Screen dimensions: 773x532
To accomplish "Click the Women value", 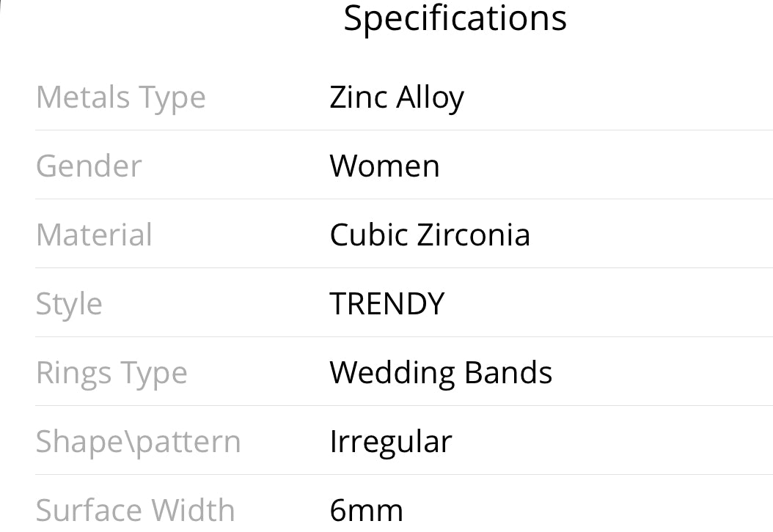I will pyautogui.click(x=384, y=166).
